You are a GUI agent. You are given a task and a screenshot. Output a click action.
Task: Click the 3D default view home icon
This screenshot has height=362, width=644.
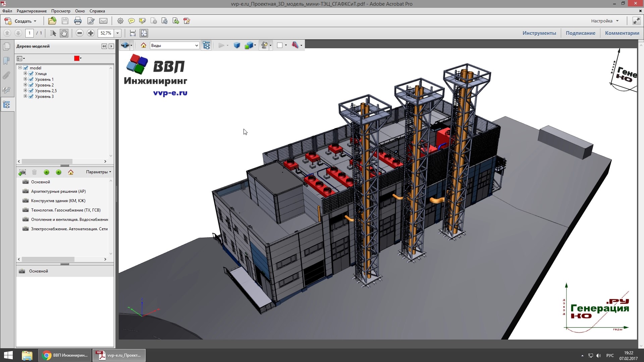coord(144,45)
